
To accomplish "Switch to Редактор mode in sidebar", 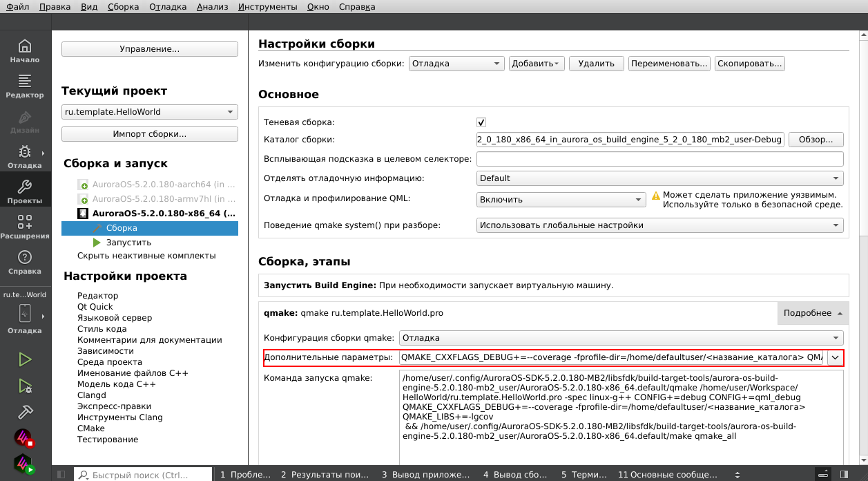I will pos(25,86).
